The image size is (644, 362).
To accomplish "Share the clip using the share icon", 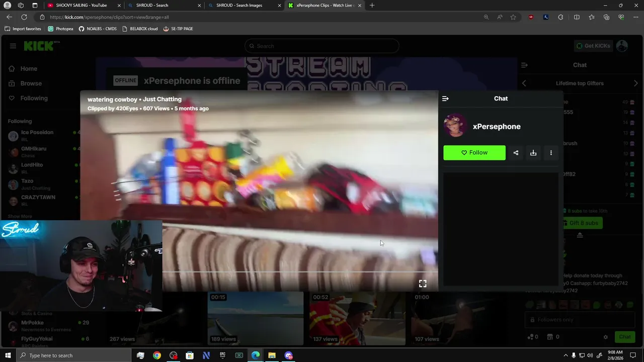I will 516,153.
